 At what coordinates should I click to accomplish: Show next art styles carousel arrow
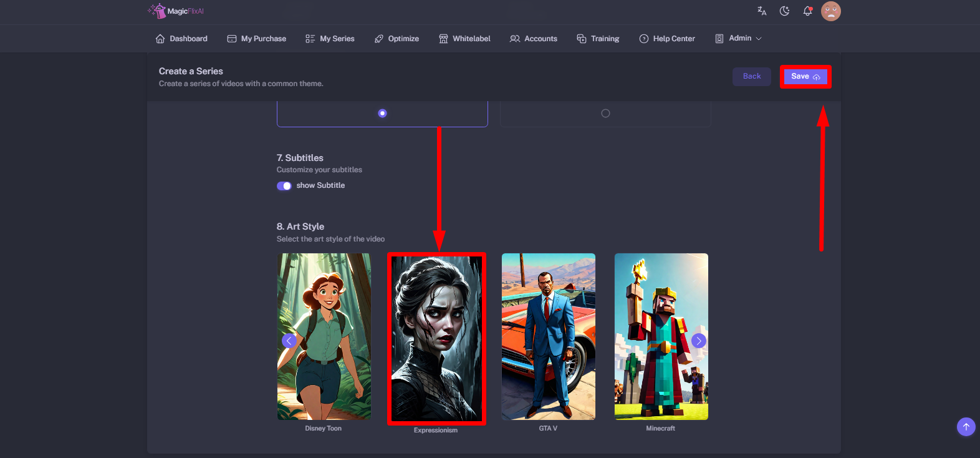click(699, 341)
